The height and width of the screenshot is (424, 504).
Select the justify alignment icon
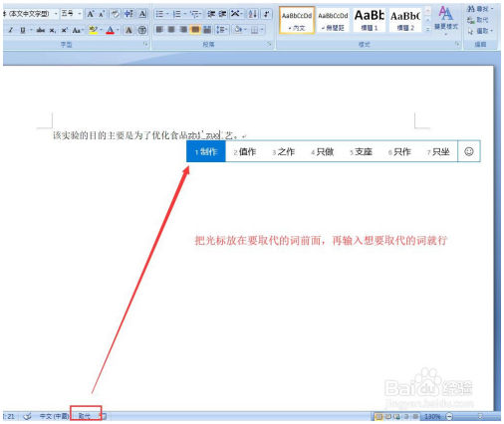click(195, 30)
